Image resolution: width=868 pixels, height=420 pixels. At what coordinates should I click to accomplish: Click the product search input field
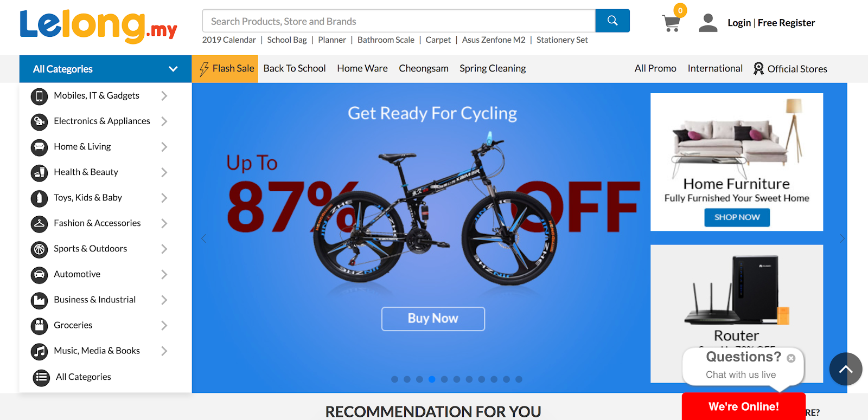[399, 21]
